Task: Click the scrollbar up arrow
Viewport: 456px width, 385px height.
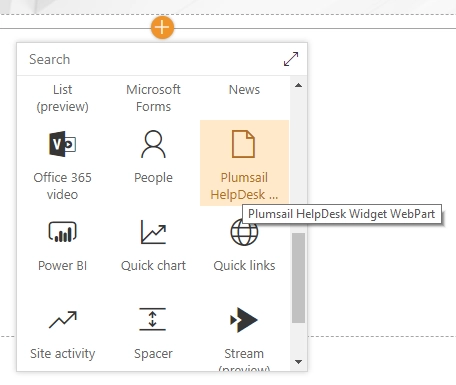Action: (x=298, y=85)
